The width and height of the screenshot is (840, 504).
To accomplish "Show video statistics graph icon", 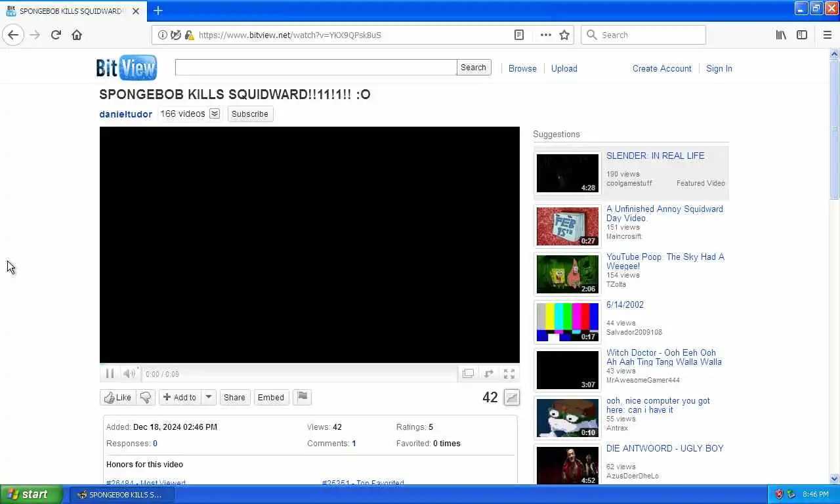I will (x=511, y=397).
